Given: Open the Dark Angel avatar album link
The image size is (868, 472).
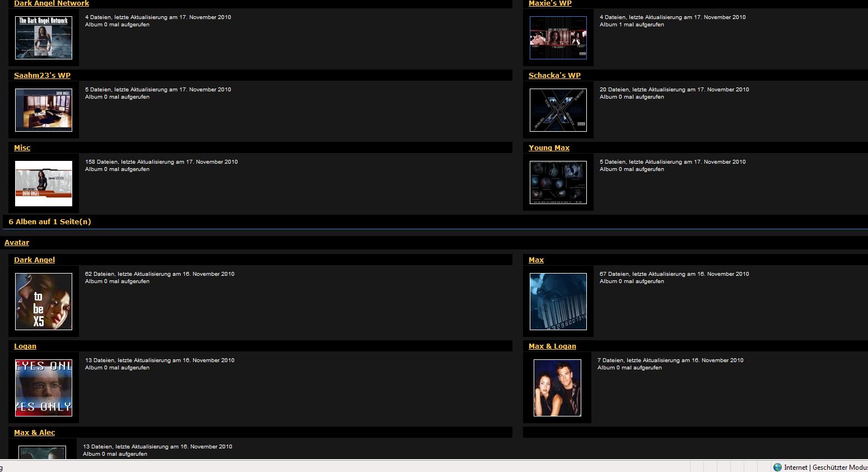Looking at the screenshot, I should pos(34,260).
